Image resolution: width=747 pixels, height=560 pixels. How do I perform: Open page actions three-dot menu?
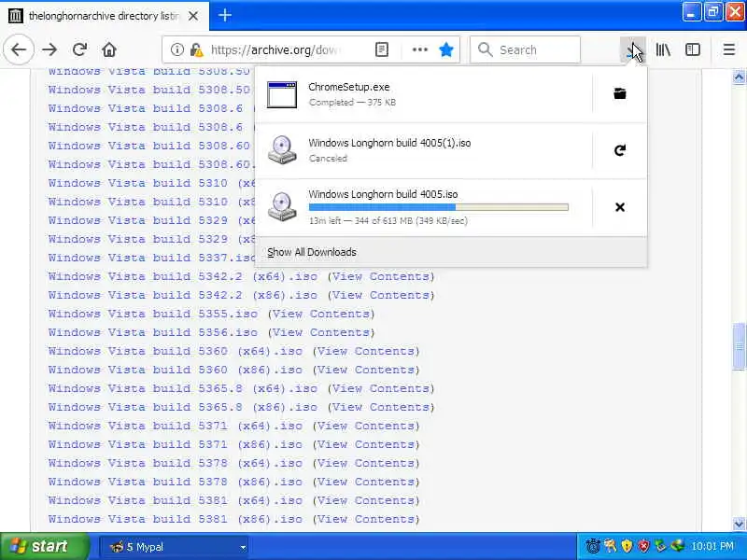[419, 49]
